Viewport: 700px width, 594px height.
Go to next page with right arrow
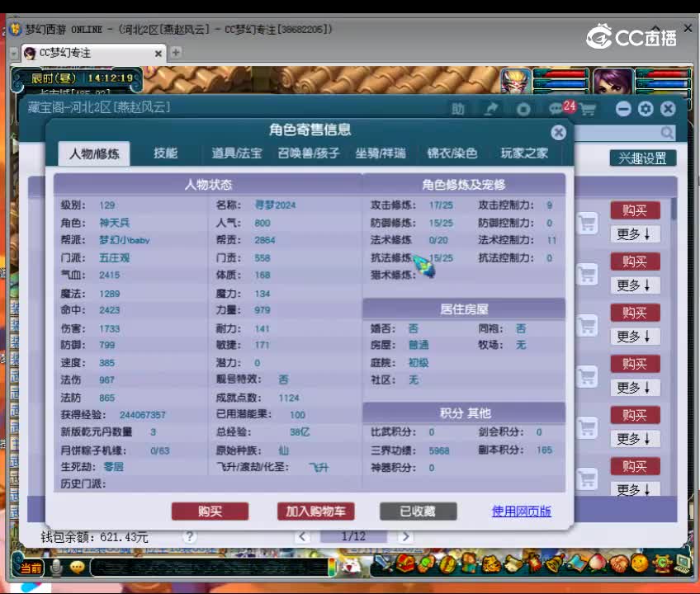[405, 536]
